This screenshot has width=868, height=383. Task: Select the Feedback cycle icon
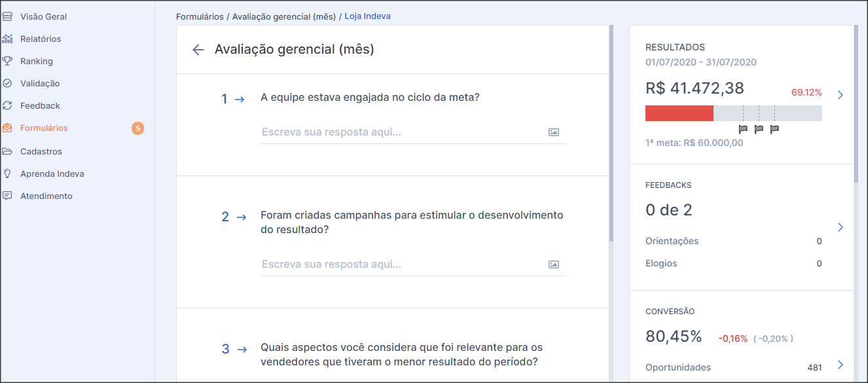tap(9, 105)
